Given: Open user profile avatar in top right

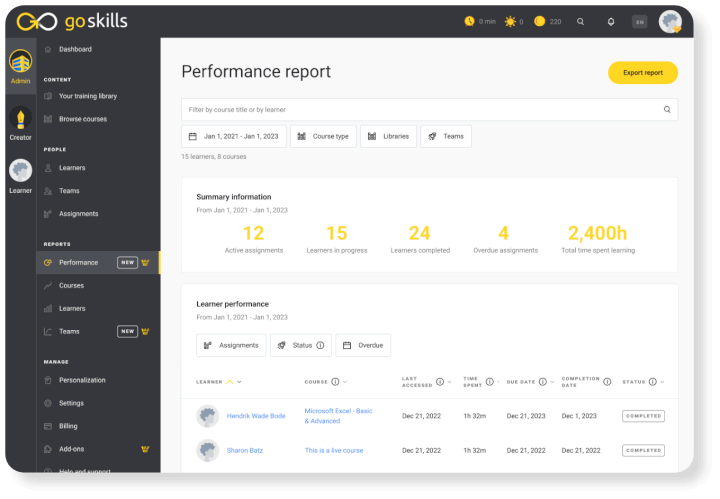Looking at the screenshot, I should (670, 21).
